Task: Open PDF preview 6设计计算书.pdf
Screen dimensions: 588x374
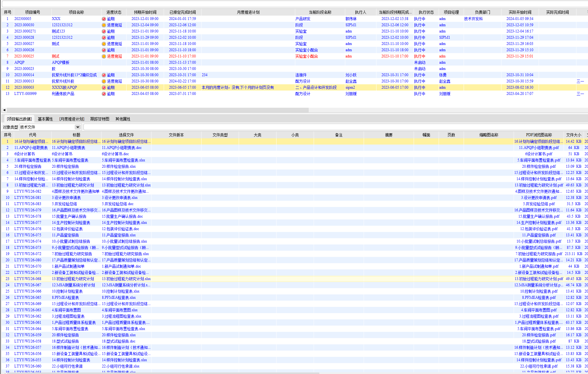Action: coord(539,154)
